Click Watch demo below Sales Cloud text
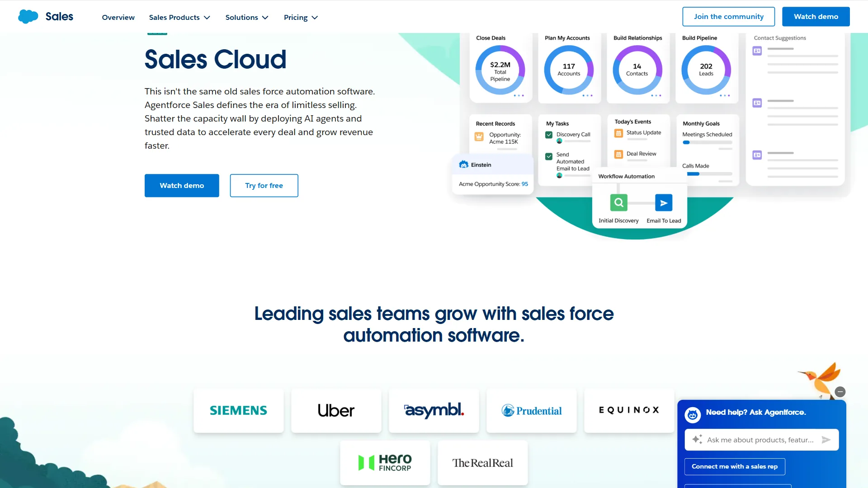Image resolution: width=868 pixels, height=488 pixels. pos(182,185)
